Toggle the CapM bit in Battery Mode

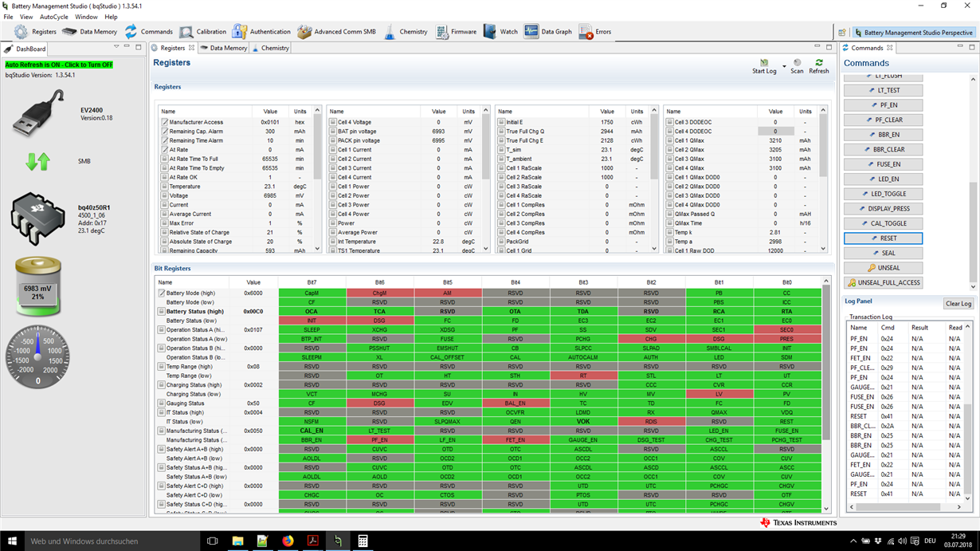pos(312,293)
